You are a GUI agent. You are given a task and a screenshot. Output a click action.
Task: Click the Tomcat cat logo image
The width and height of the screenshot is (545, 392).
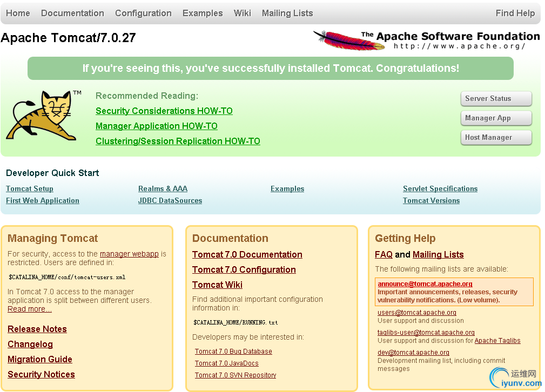44,116
